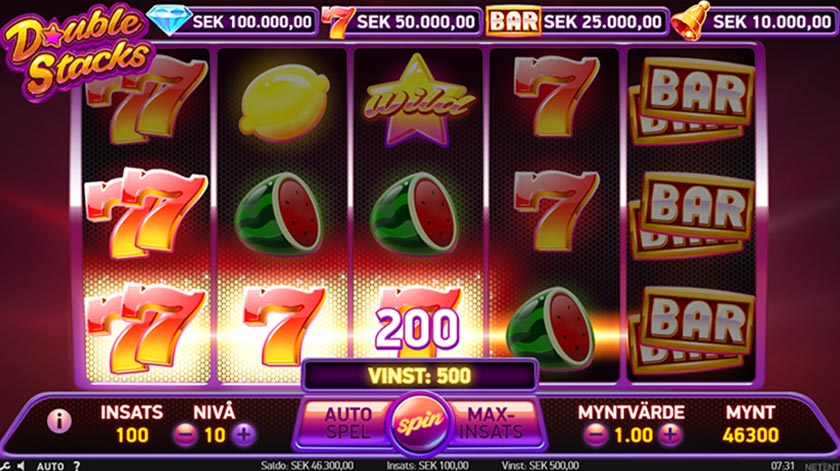Increase the bet level (Nivå)

point(244,435)
